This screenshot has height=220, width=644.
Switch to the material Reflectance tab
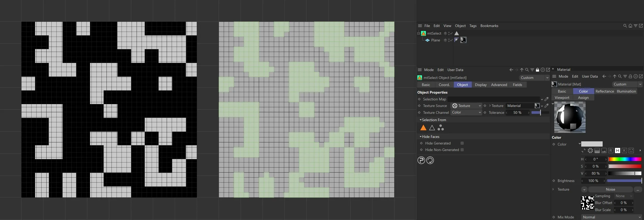tap(604, 91)
